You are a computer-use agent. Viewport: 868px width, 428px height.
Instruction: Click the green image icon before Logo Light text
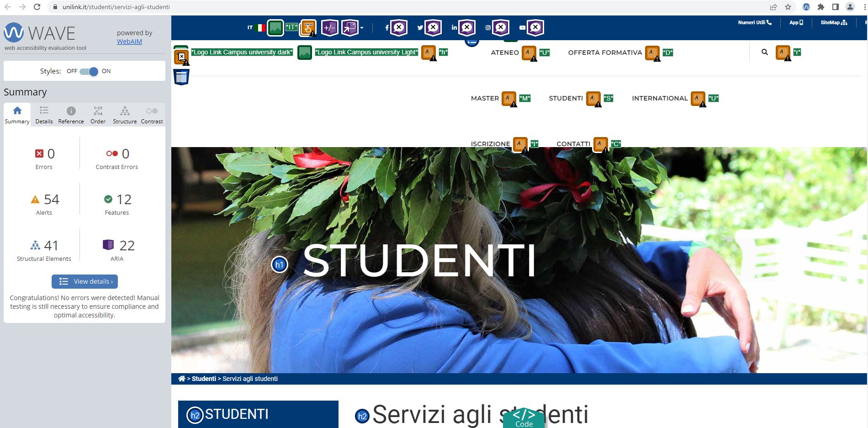305,53
